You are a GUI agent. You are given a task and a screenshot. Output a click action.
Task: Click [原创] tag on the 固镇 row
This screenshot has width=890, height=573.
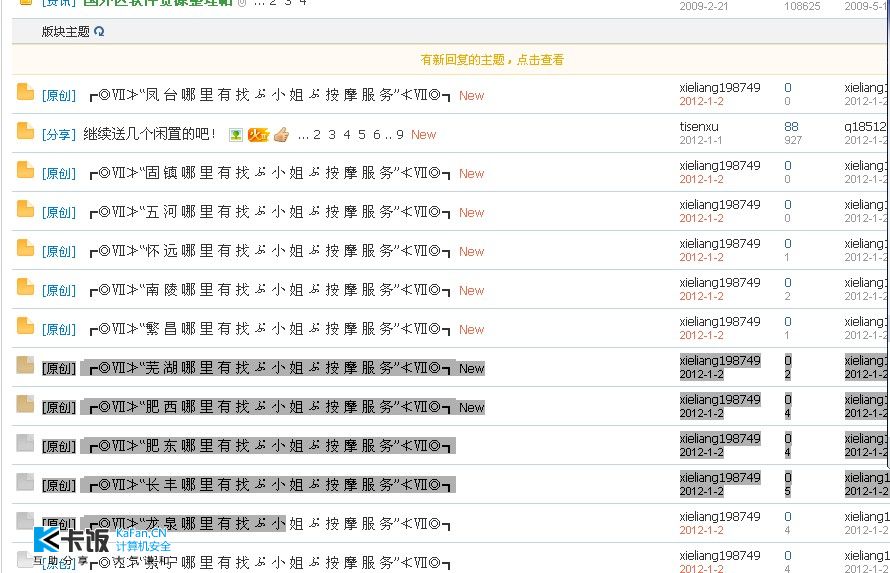click(58, 174)
